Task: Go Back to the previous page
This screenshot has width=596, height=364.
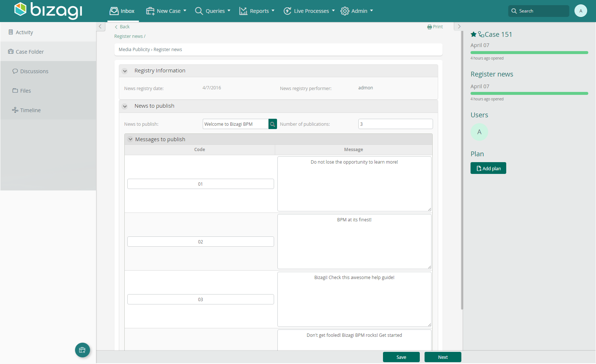Action: [122, 26]
